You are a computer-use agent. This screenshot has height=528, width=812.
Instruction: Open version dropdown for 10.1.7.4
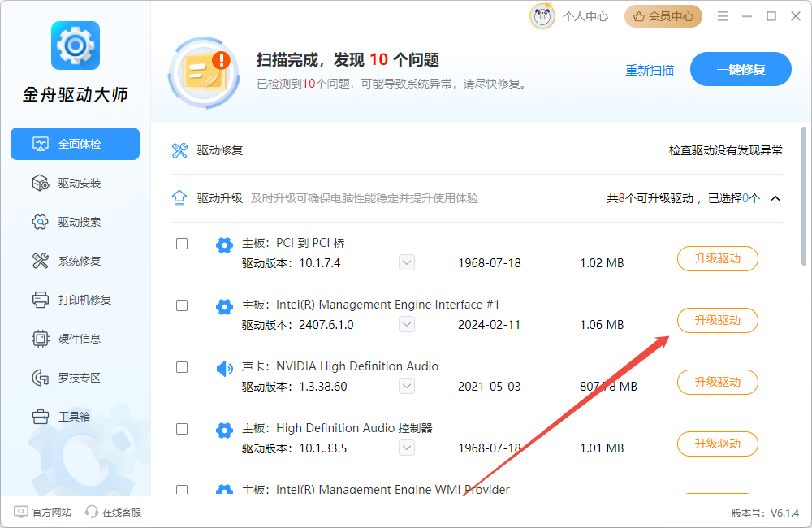(407, 262)
